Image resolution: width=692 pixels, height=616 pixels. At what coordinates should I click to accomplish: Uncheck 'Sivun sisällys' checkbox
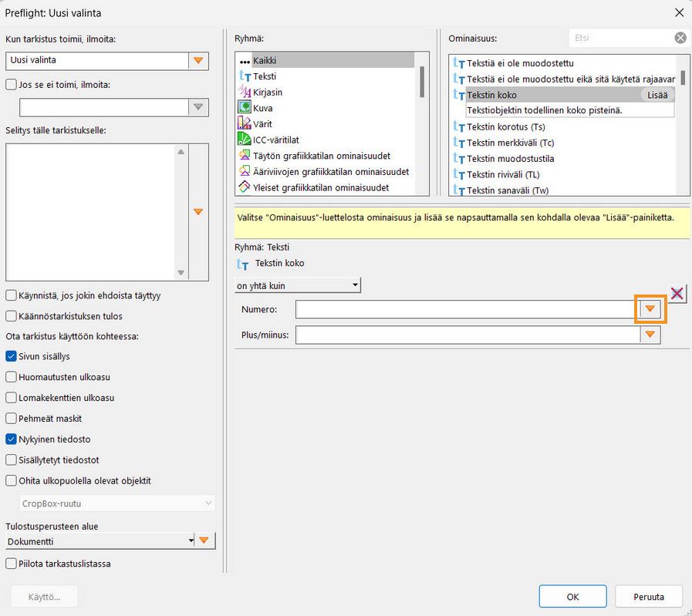tap(11, 356)
